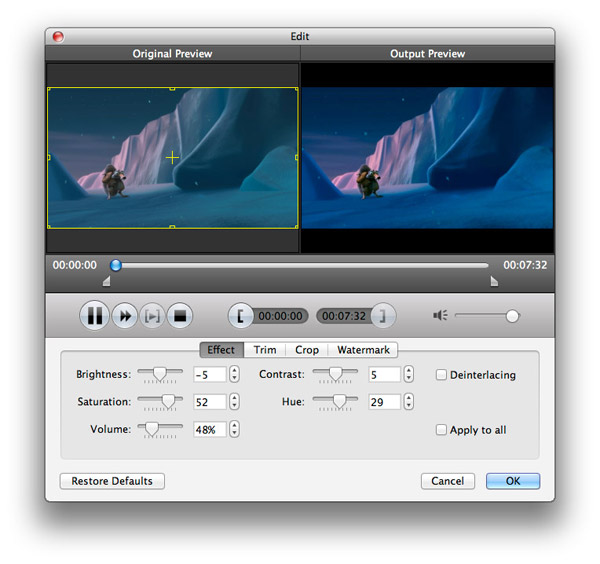Decrease Hue with stepper down arrow
This screenshot has height=564, width=600.
pos(409,406)
